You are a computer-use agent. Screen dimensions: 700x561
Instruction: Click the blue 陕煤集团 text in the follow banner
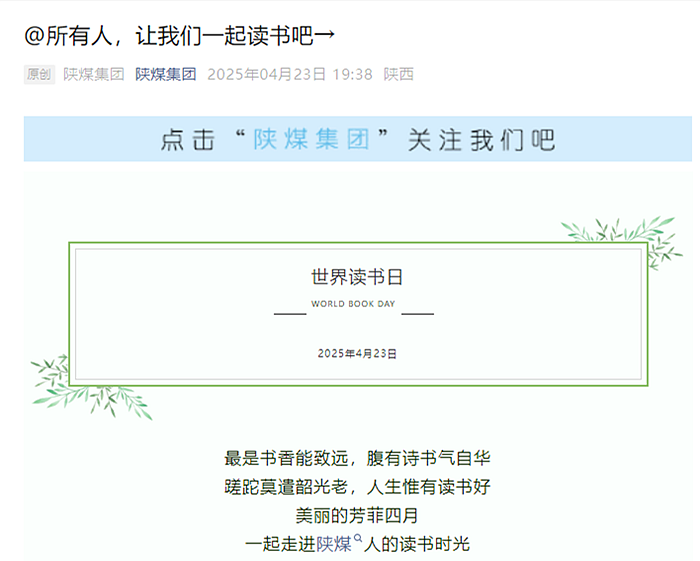click(311, 140)
